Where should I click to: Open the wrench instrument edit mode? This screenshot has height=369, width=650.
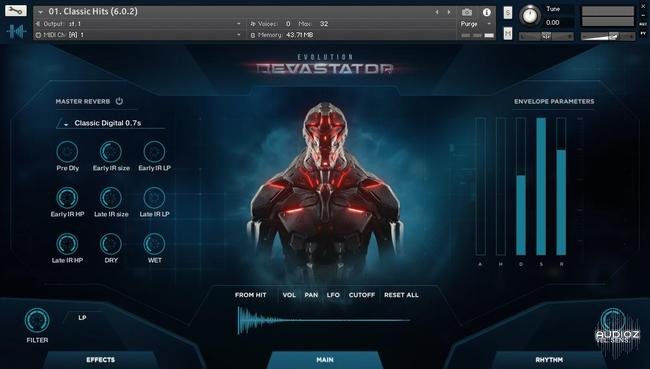(16, 10)
